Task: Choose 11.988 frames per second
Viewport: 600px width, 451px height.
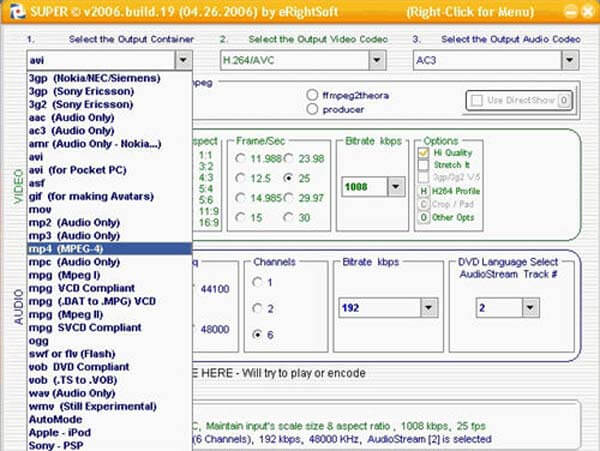Action: point(240,158)
